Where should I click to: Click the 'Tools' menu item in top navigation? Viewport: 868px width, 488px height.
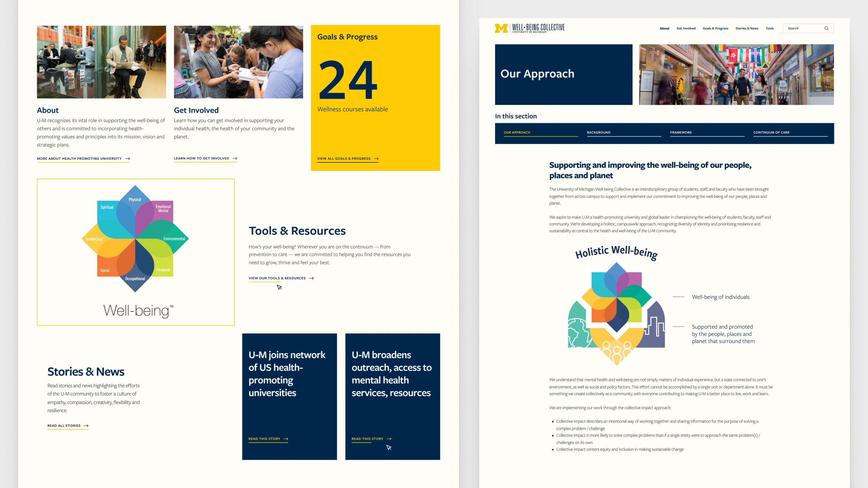[x=770, y=27]
